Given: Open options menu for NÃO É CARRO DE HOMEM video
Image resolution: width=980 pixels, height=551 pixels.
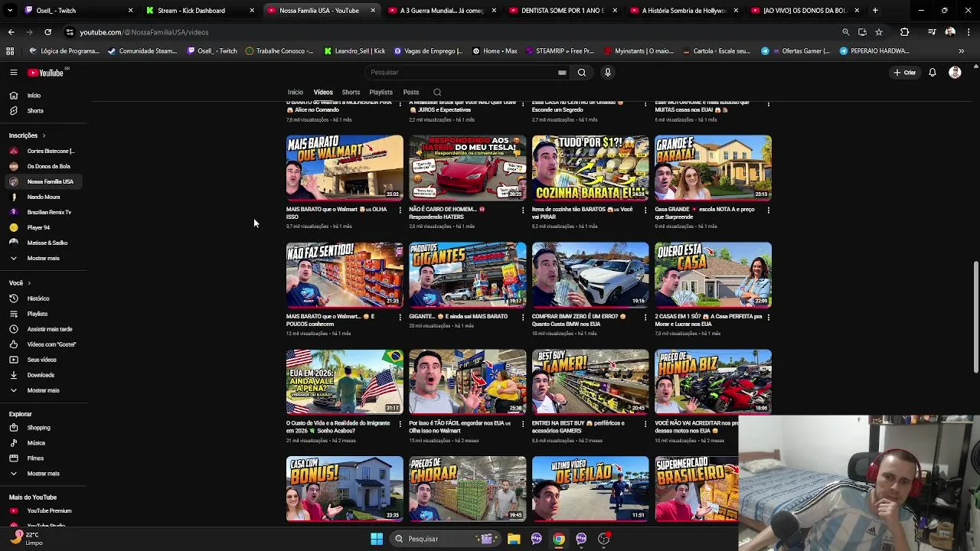Looking at the screenshot, I should [523, 210].
